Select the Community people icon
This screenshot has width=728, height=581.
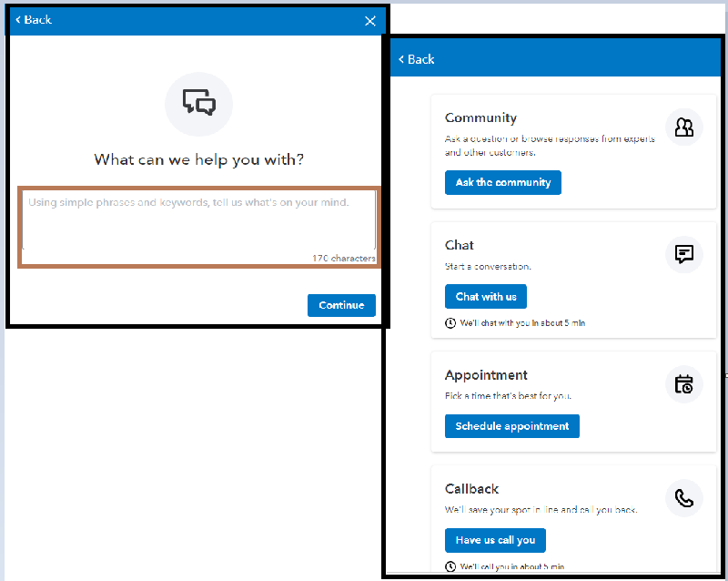[x=683, y=127]
